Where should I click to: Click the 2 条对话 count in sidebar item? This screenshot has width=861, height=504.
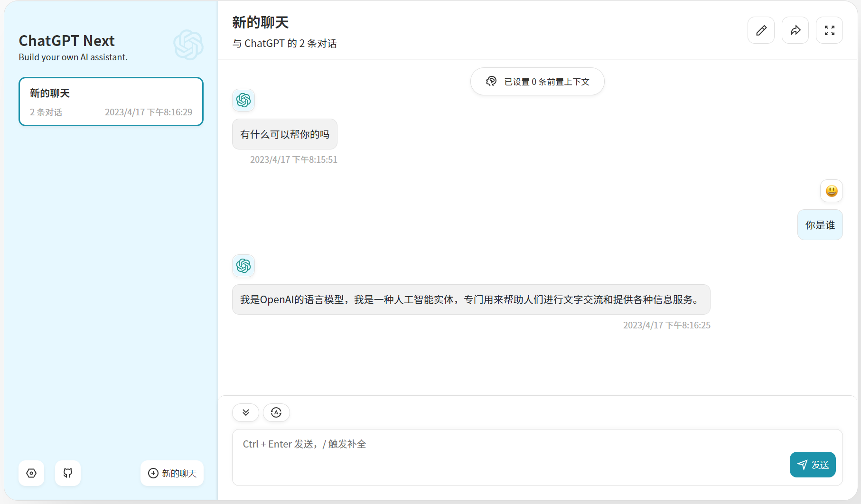(x=46, y=112)
